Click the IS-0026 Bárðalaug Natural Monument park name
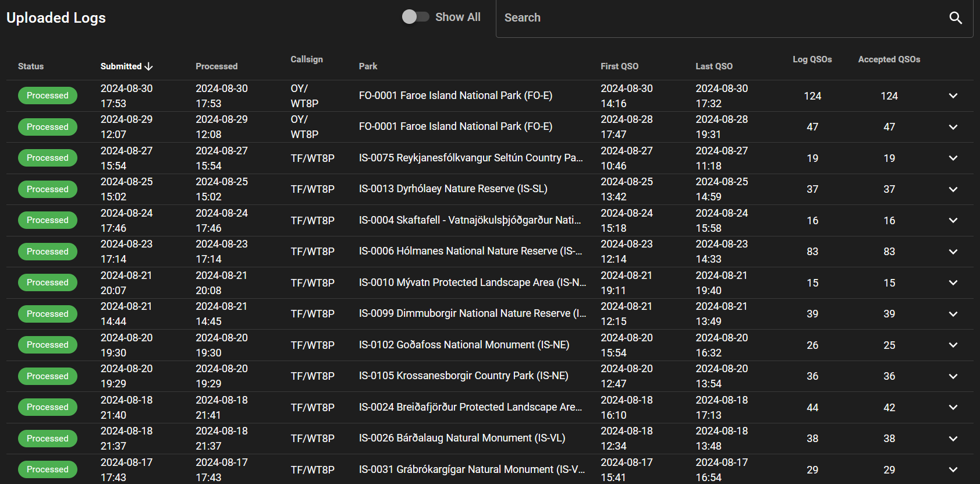 coord(461,438)
